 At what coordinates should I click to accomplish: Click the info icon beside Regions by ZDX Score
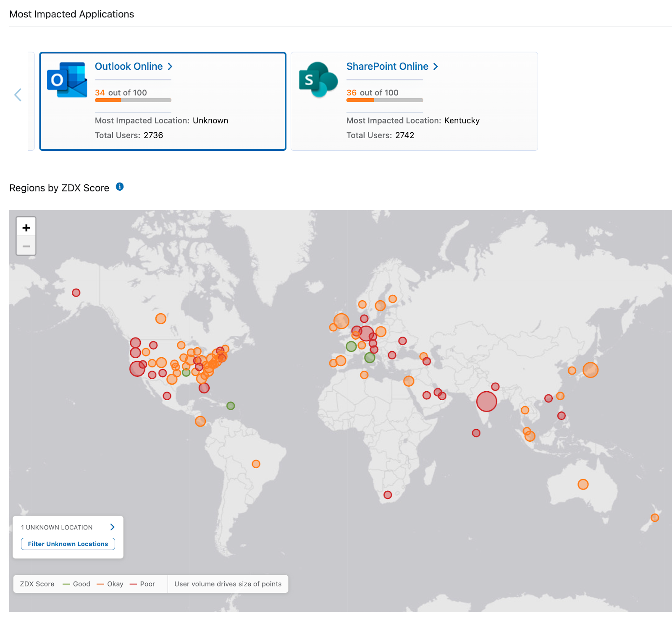click(x=120, y=187)
